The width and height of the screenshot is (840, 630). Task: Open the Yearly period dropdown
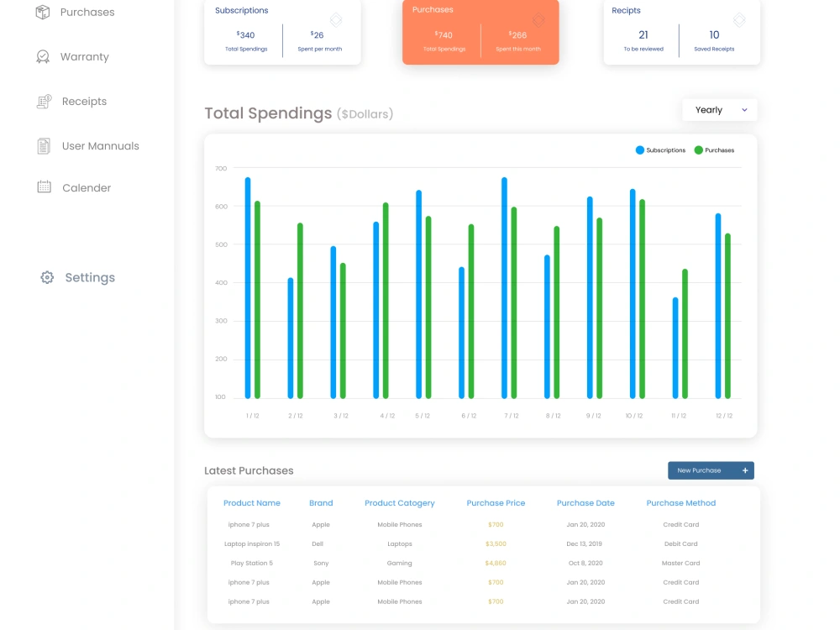point(720,110)
